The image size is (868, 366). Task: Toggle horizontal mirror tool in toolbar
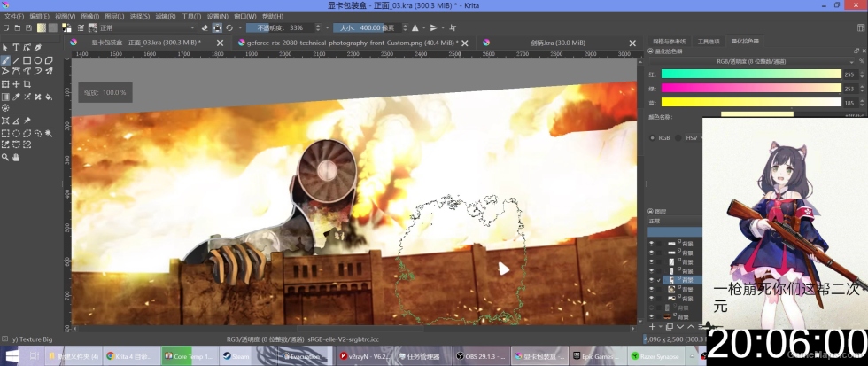415,27
